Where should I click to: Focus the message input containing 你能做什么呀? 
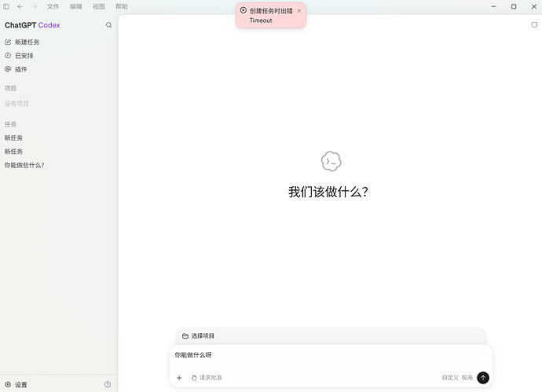tap(331, 355)
